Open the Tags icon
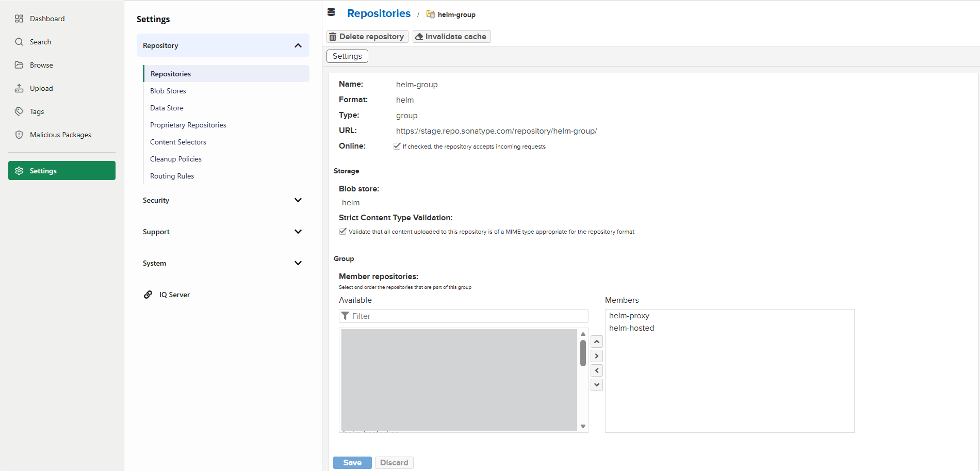Image resolution: width=980 pixels, height=471 pixels. pos(19,111)
